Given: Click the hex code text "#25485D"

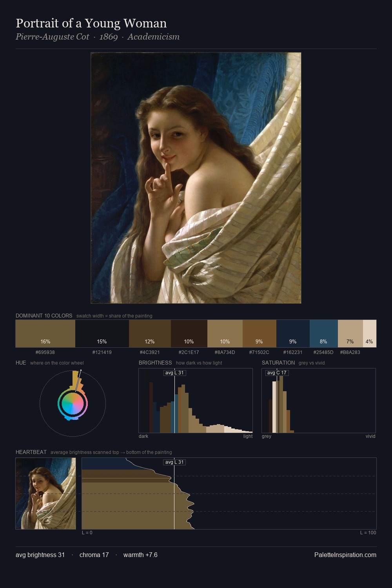Looking at the screenshot, I should click(x=323, y=352).
